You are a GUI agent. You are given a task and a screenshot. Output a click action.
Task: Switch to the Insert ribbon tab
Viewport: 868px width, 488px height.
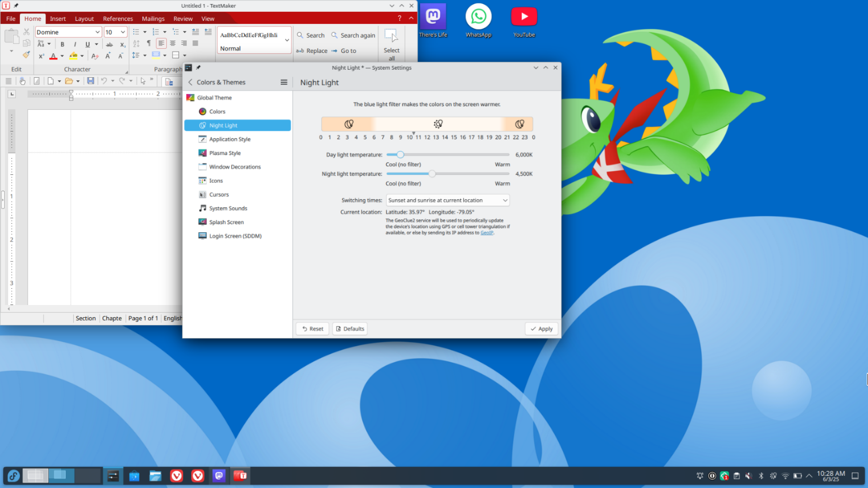[x=58, y=19]
